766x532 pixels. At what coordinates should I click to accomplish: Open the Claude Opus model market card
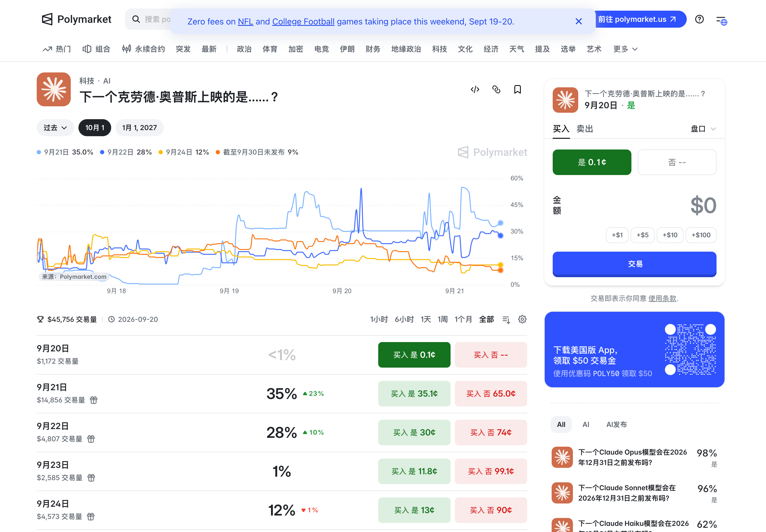tap(634, 457)
